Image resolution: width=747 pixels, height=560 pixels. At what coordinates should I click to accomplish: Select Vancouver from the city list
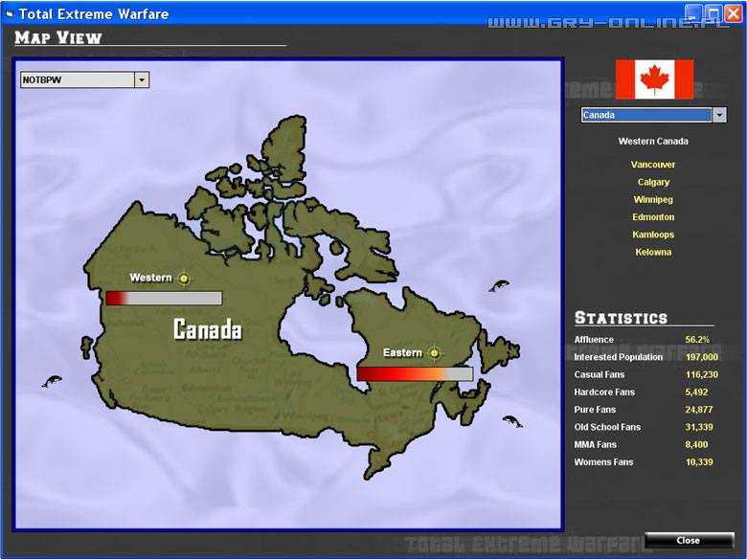(653, 165)
